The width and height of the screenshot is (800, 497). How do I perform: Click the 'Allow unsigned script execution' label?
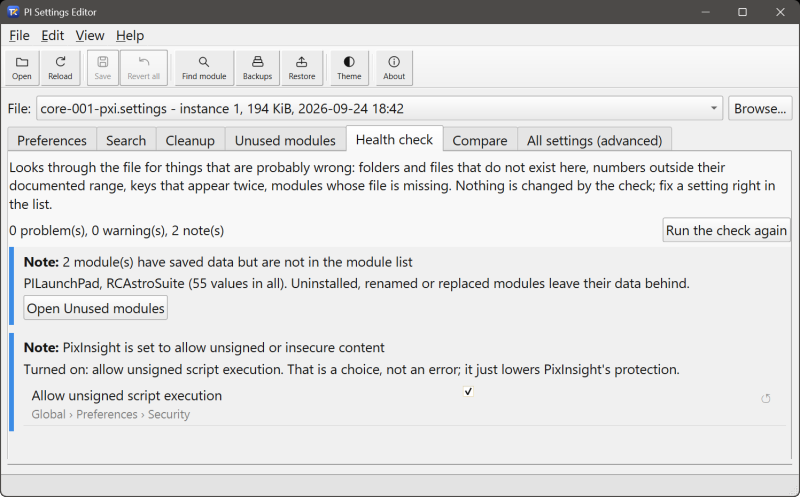(127, 395)
